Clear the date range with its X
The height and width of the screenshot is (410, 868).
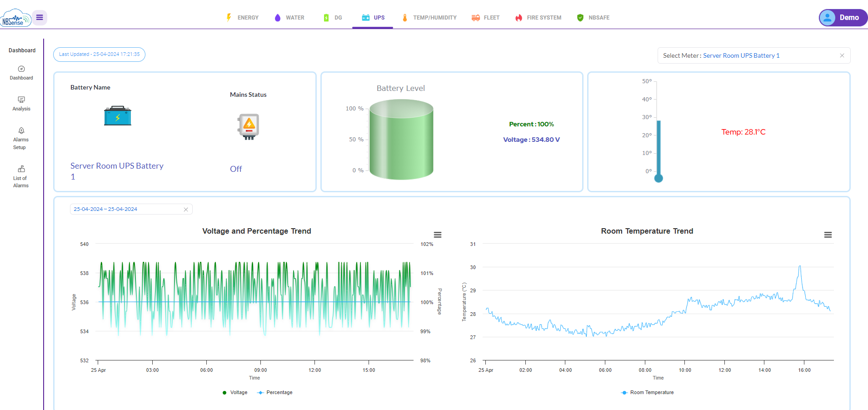click(186, 210)
